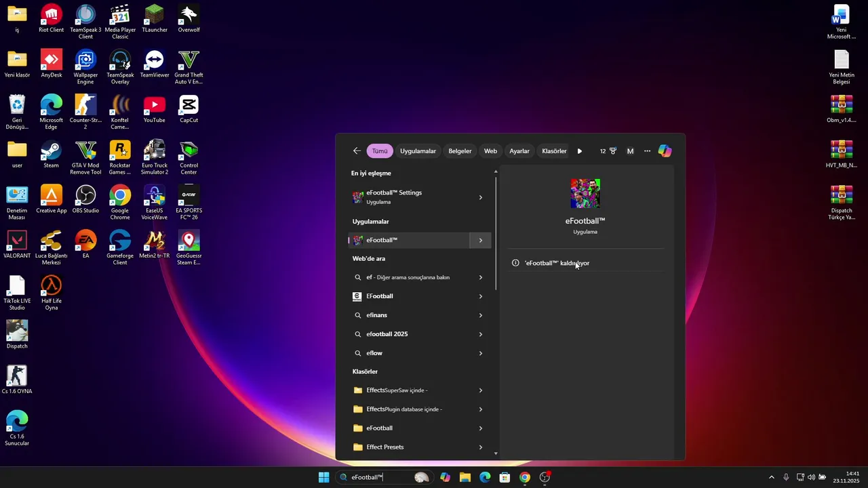
Task: Open TLauncher desktop icon
Action: point(155,19)
